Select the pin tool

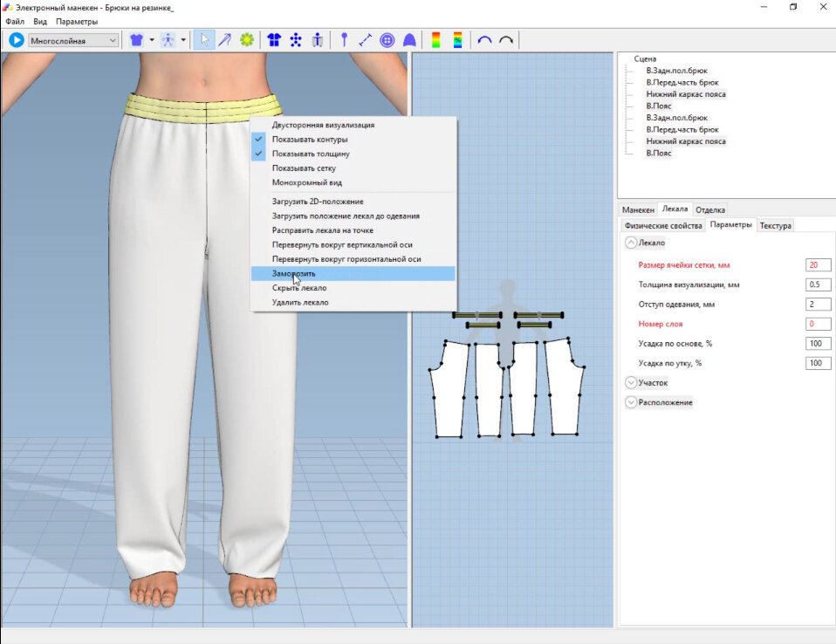(344, 40)
